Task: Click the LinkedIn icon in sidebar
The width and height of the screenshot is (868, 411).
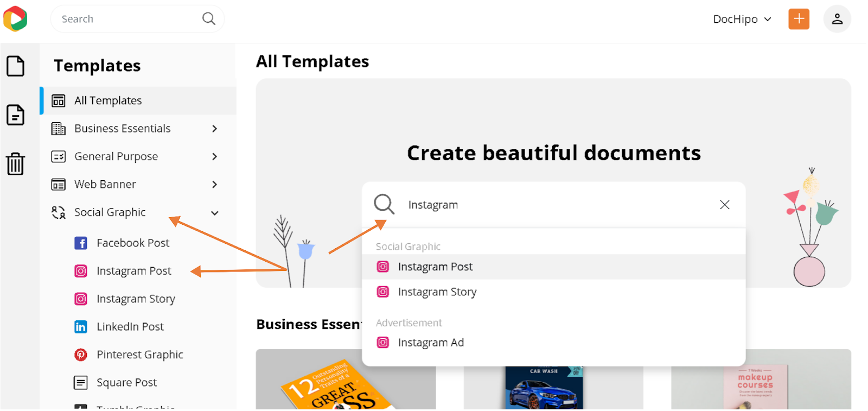Action: [81, 327]
